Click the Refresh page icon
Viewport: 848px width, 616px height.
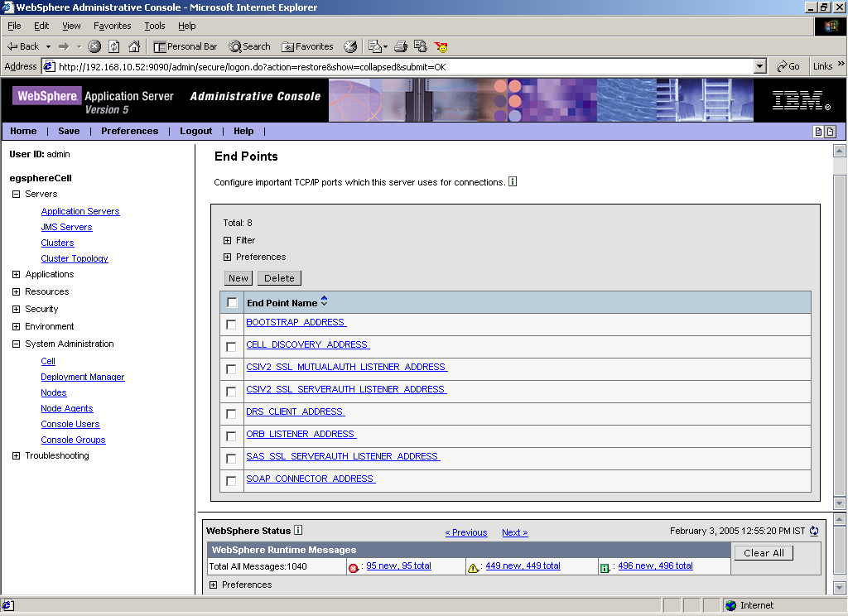tap(114, 46)
